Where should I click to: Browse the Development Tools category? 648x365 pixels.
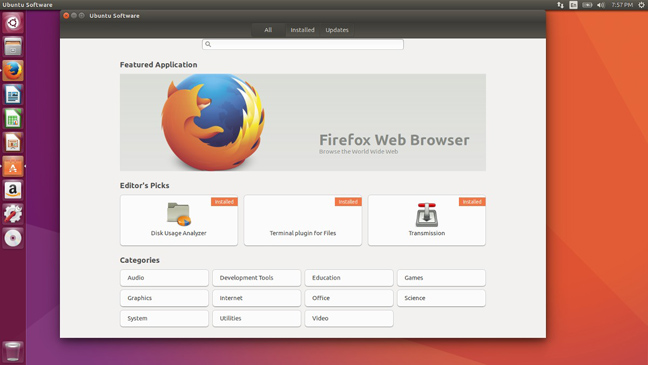click(257, 278)
